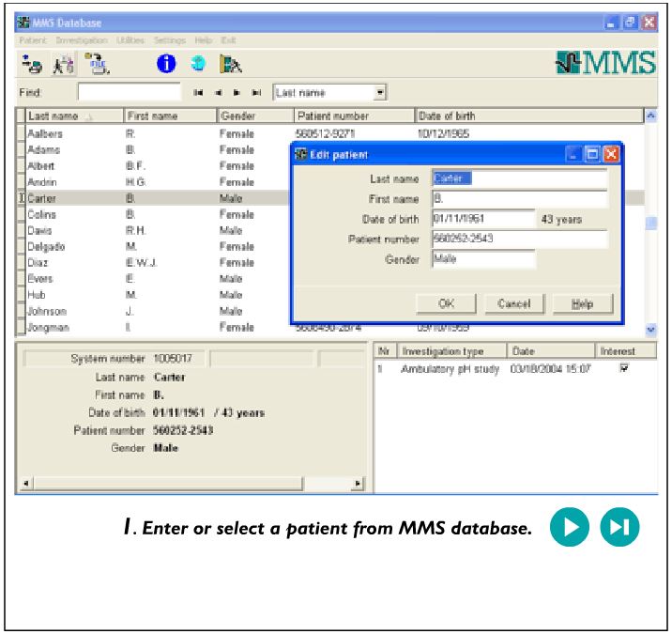Screen dimensions: 672x634
Task: Click the exit door toolbar icon
Action: 230,65
